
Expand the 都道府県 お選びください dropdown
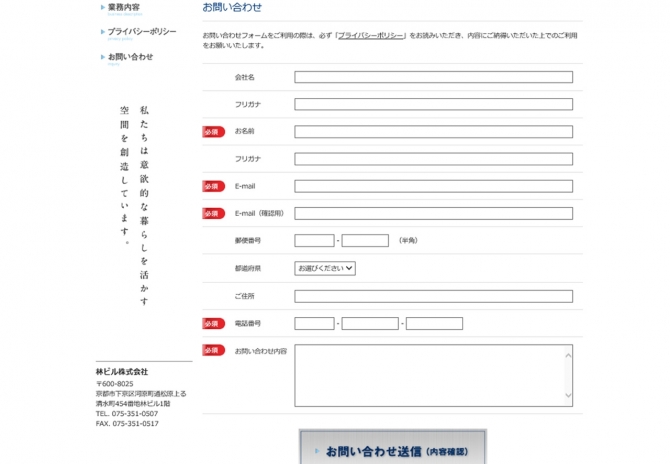point(325,268)
